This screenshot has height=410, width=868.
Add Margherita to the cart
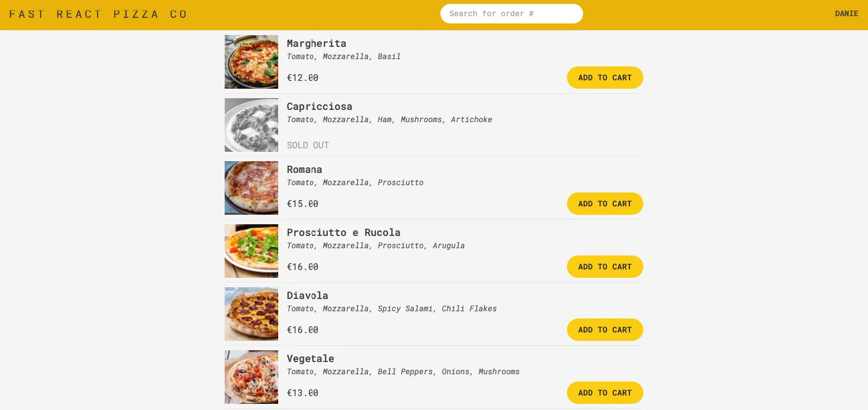(605, 78)
